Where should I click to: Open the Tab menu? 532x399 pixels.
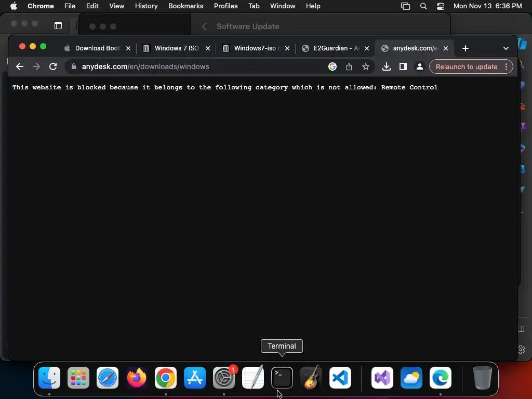click(254, 6)
